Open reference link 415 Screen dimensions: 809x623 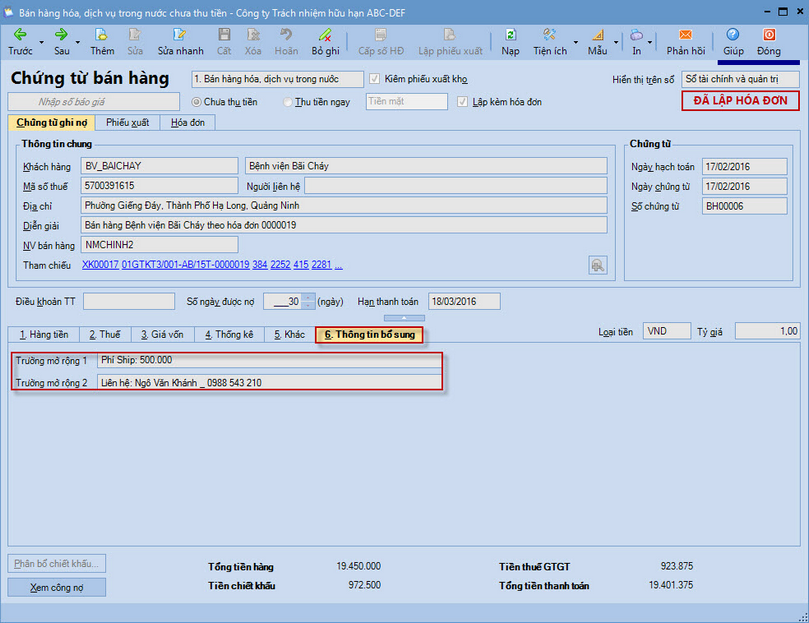pos(301,265)
